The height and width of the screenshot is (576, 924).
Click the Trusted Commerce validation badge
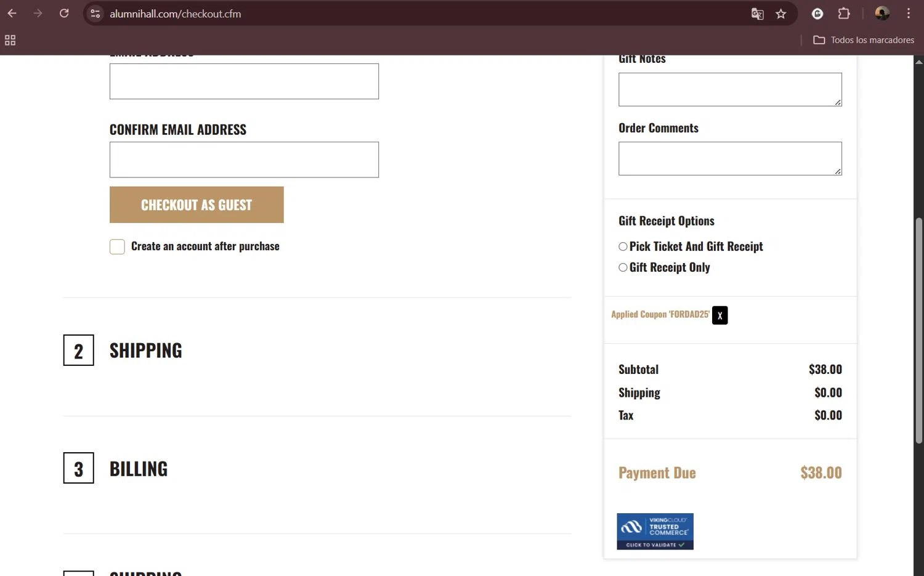(655, 531)
